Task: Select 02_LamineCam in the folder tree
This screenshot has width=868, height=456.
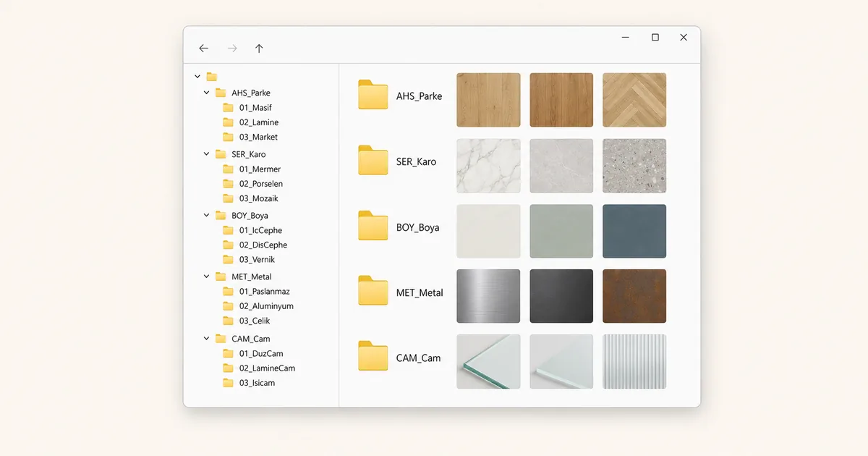Action: click(x=267, y=368)
